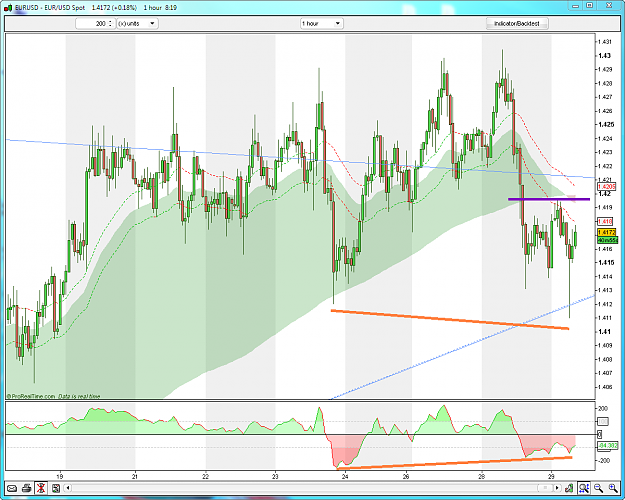The height and width of the screenshot is (500, 625).
Task: Toggle the red crossed-out icon in bottom toolbar
Action: 41,488
